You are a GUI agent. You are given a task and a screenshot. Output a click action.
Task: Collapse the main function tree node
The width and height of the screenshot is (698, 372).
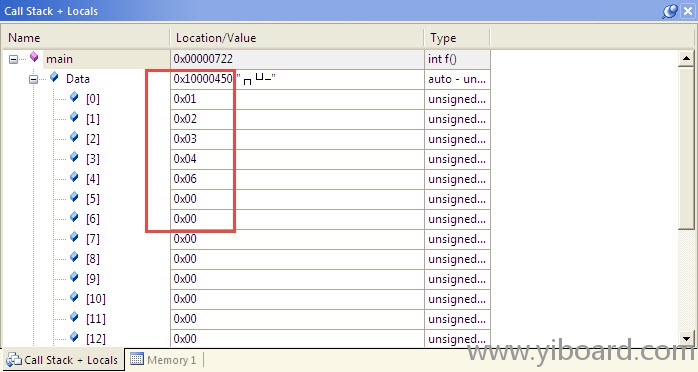coord(13,59)
